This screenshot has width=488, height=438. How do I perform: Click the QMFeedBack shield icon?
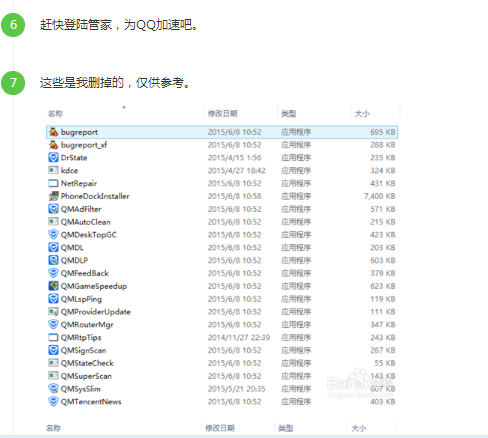point(53,273)
